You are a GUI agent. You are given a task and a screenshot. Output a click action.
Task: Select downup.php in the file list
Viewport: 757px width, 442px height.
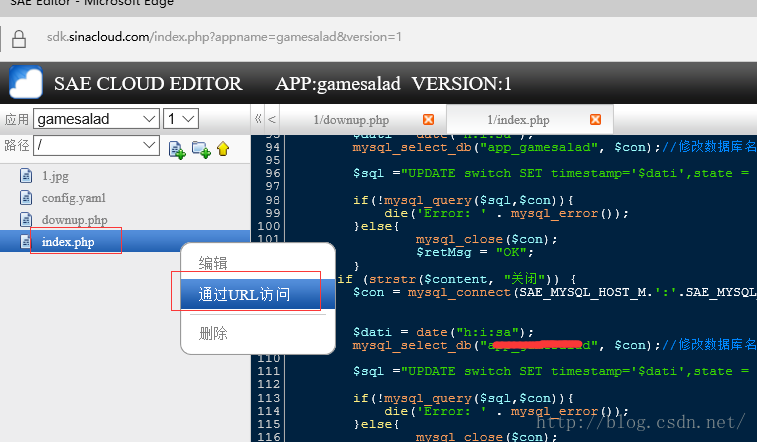point(74,220)
